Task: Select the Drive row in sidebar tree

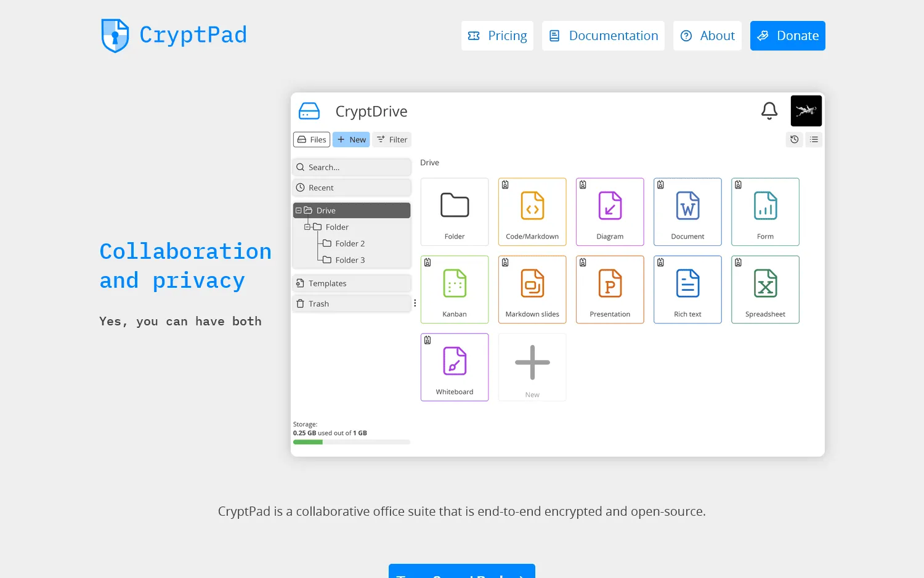Action: tap(352, 211)
